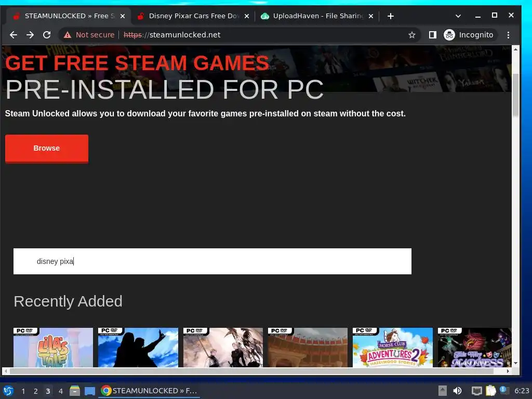Switch to the UploadHaven File Sharing tab

pyautogui.click(x=317, y=16)
